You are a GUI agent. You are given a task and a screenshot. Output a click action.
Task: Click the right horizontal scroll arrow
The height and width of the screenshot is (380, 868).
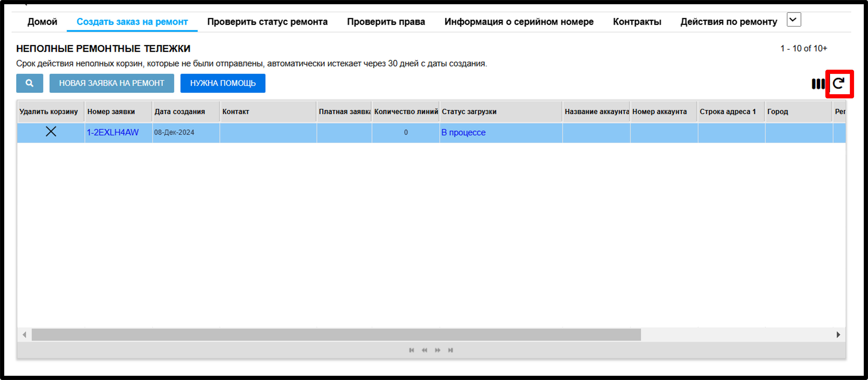(838, 335)
